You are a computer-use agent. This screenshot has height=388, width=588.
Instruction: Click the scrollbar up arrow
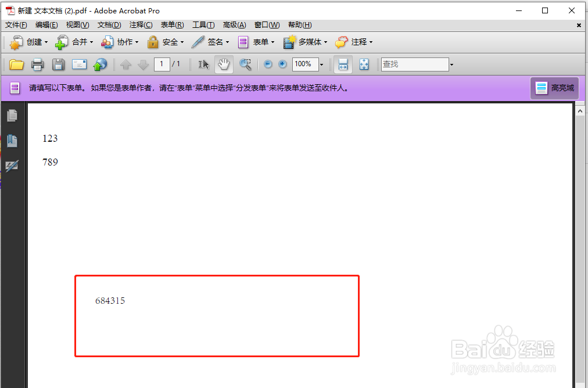tap(580, 111)
